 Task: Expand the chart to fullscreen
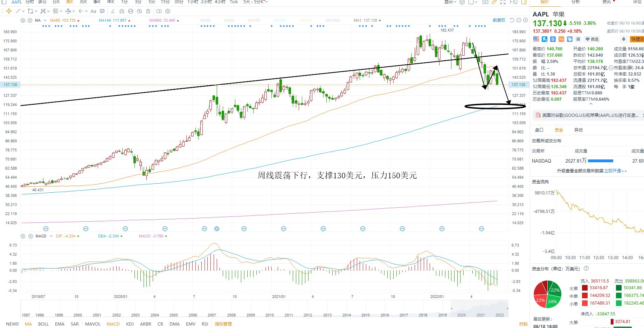(503, 2)
